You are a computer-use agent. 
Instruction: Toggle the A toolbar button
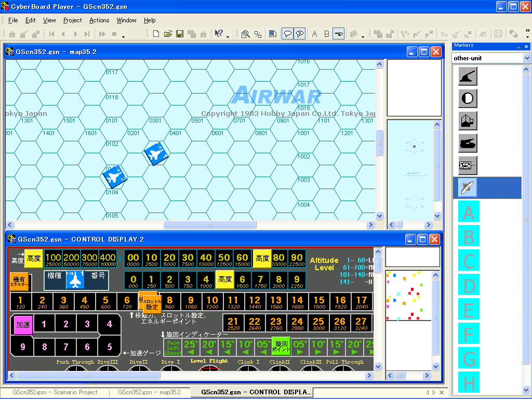(314, 34)
